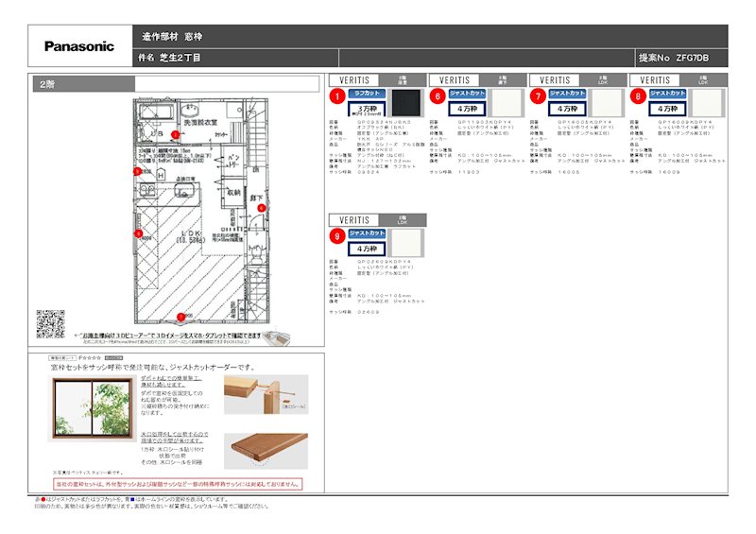Image resolution: width=756 pixels, height=534 pixels.
Task: Click the ジャストカット badge for item 8
Action: pos(668,94)
